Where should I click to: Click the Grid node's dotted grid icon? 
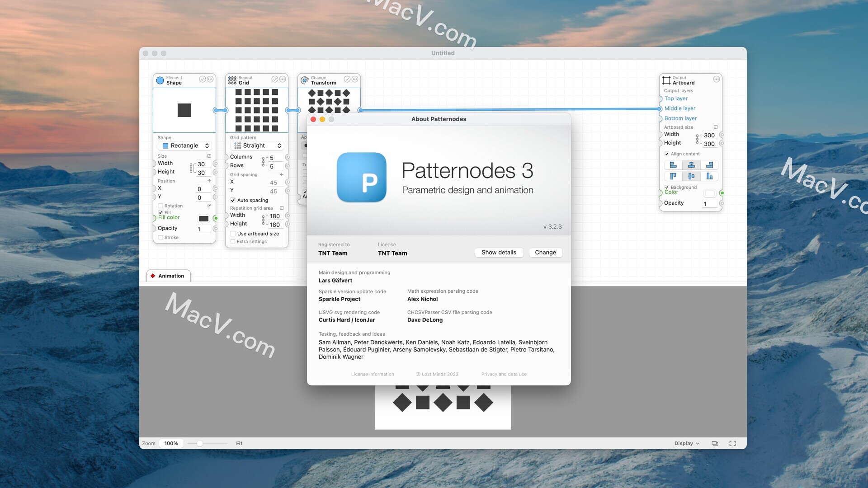pyautogui.click(x=232, y=80)
